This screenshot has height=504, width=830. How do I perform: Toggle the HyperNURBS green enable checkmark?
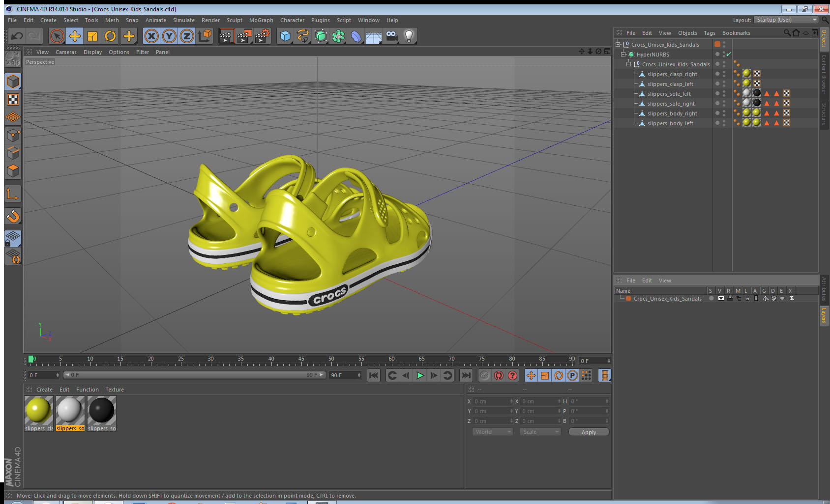point(729,54)
